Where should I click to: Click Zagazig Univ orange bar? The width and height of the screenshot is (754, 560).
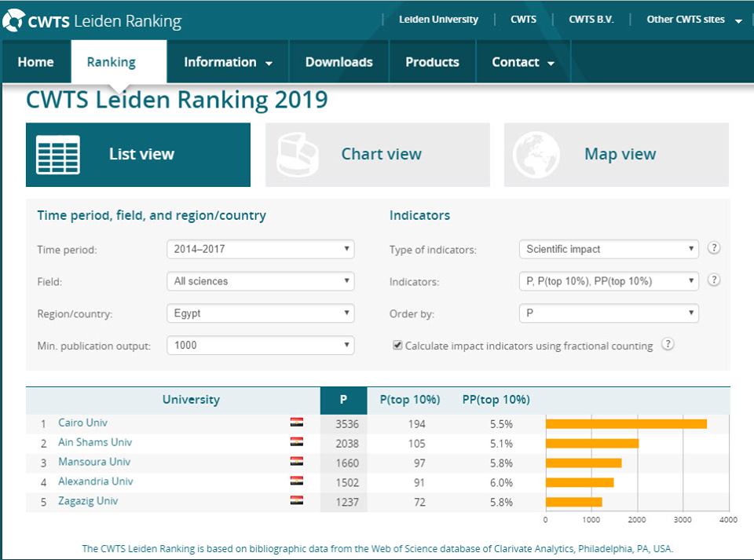tap(573, 502)
